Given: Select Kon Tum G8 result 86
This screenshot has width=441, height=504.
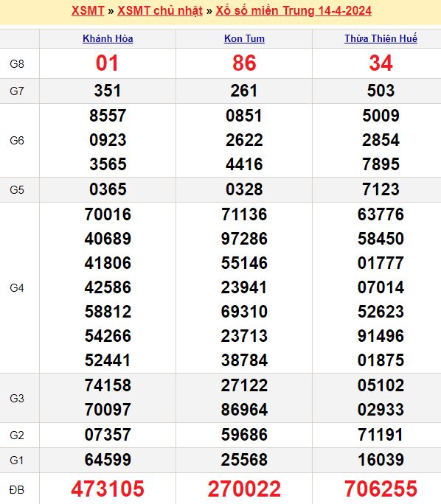Looking at the screenshot, I should (x=244, y=63).
